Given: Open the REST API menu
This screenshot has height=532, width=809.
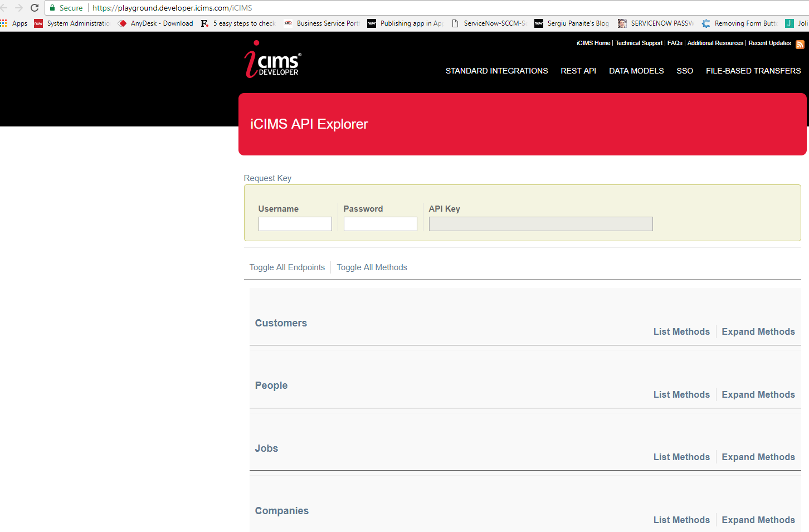Looking at the screenshot, I should coord(578,71).
